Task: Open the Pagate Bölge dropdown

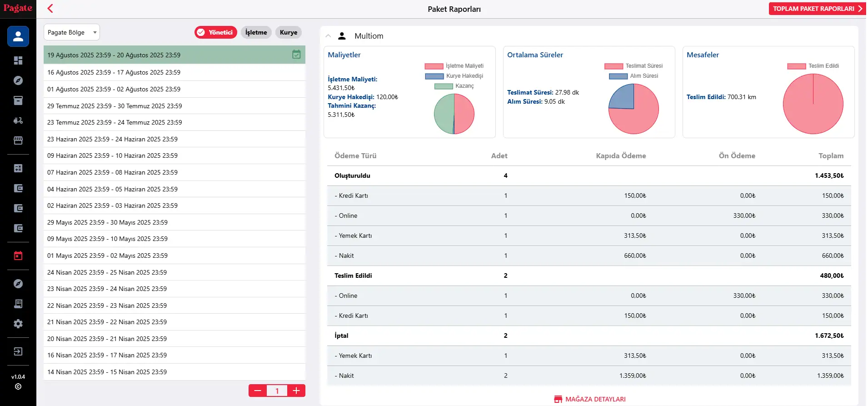Action: click(x=72, y=32)
